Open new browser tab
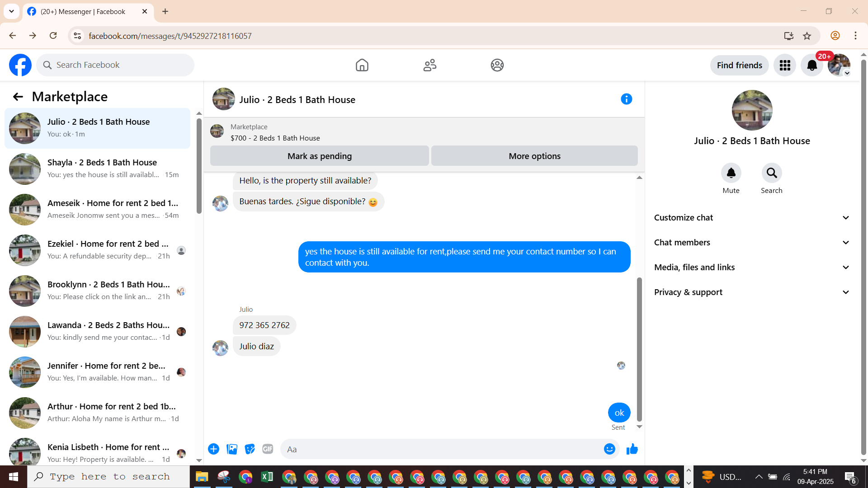The width and height of the screenshot is (868, 488). (165, 11)
